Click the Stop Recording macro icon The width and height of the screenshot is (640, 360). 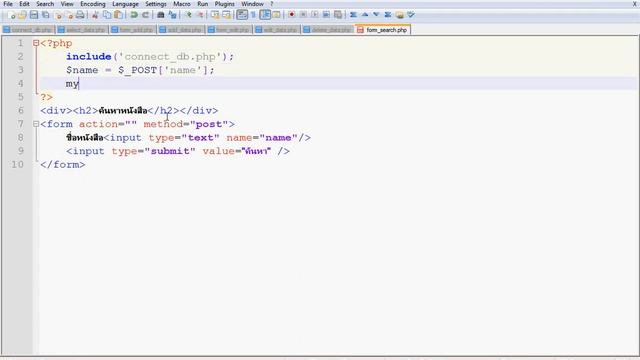pos(303,15)
